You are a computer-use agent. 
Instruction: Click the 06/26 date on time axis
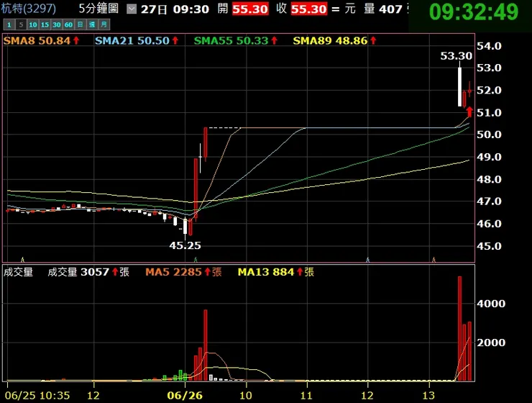185,396
